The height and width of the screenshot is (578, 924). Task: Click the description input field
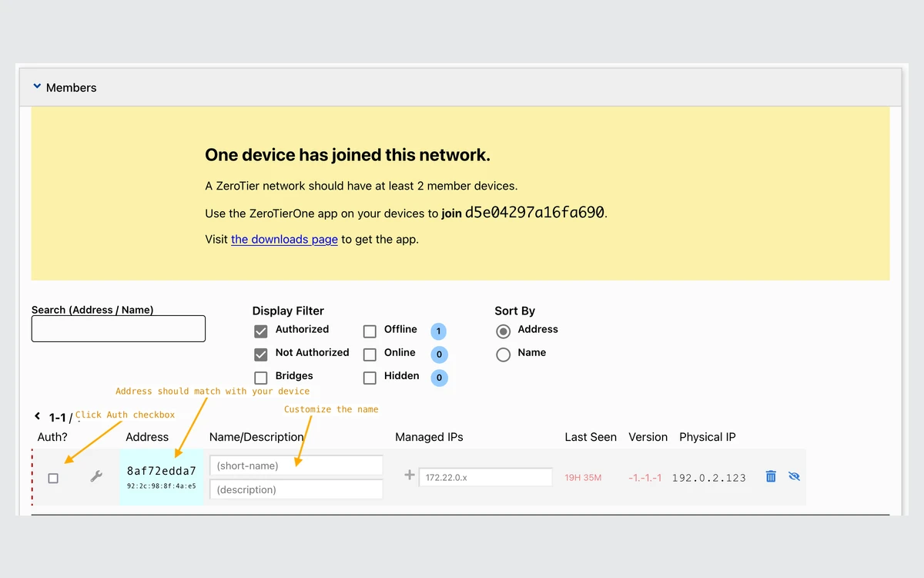[x=296, y=489]
